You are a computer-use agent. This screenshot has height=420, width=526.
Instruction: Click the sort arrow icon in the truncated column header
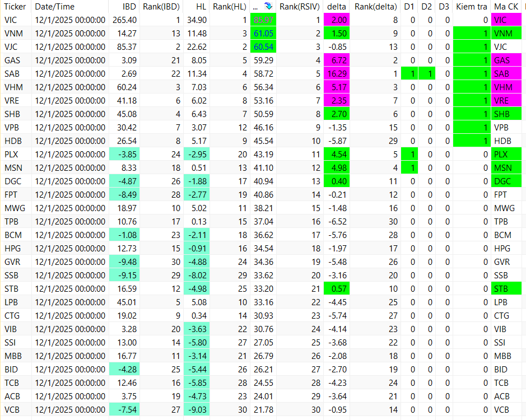268,6
